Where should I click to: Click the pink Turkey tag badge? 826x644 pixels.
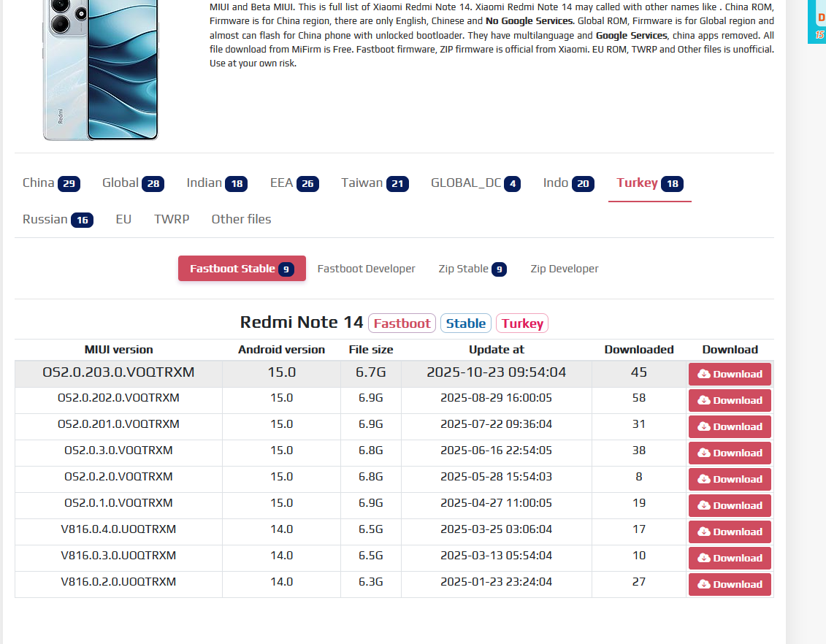pos(522,323)
